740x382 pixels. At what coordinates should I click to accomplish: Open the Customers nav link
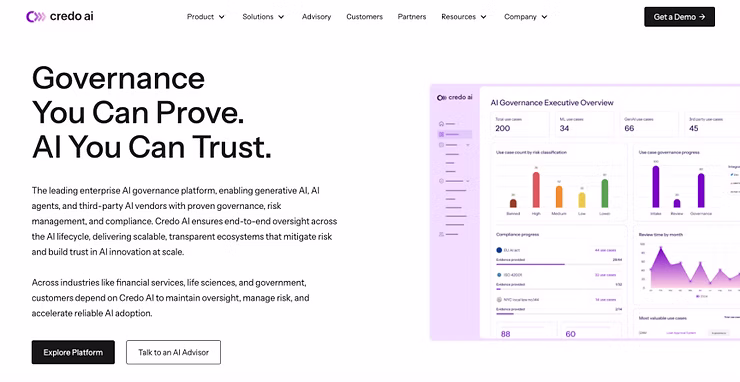[x=364, y=17]
